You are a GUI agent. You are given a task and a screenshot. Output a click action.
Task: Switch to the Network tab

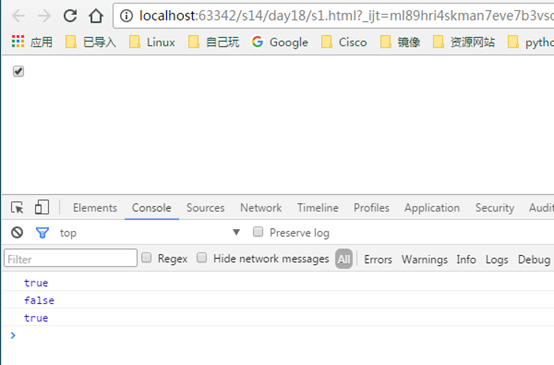pos(261,208)
